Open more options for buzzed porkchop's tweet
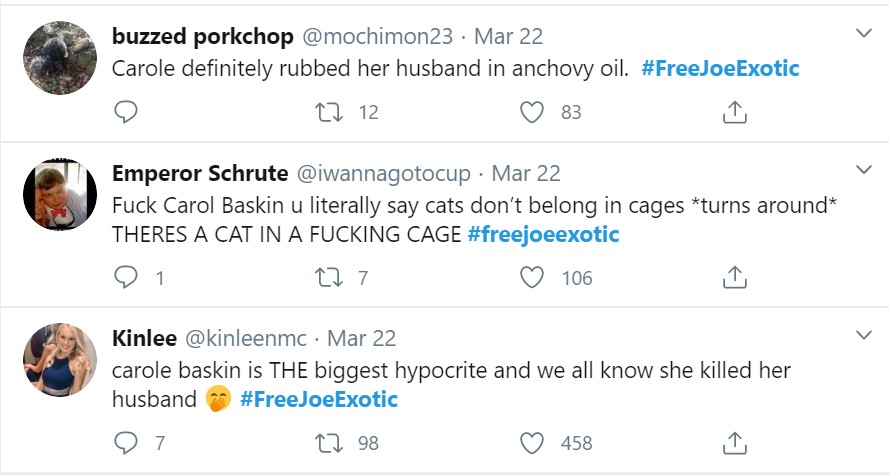This screenshot has height=475, width=889. point(864,34)
